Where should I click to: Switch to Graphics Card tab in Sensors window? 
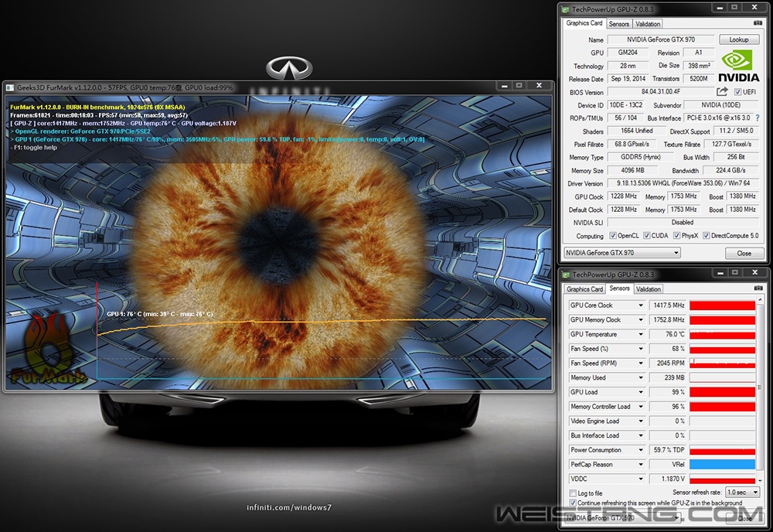point(584,289)
